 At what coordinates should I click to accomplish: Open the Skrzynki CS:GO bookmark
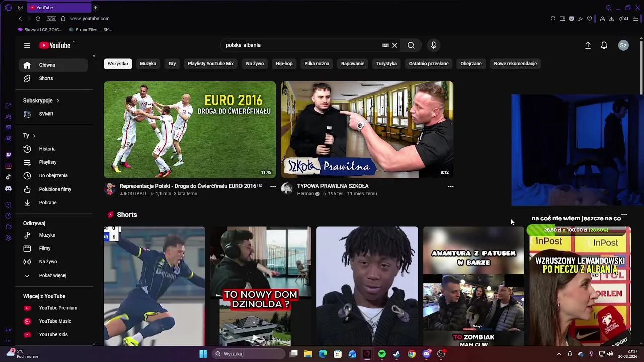(40, 30)
